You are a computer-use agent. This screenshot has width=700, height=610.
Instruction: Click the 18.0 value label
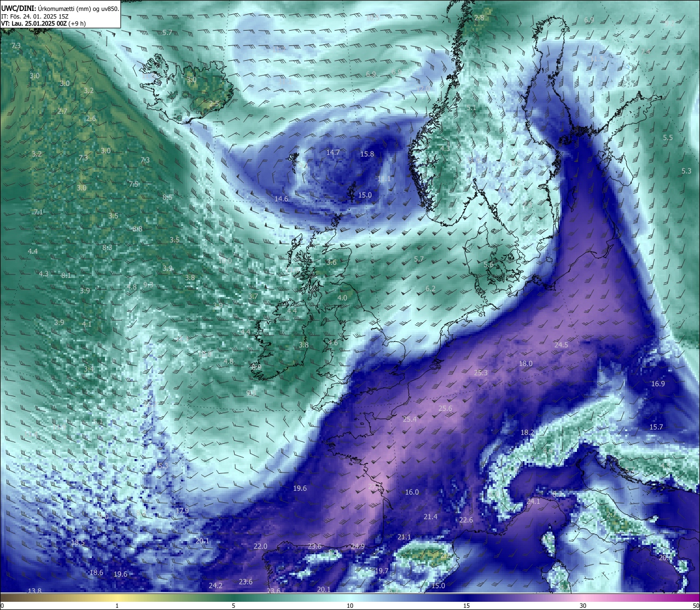pos(526,364)
